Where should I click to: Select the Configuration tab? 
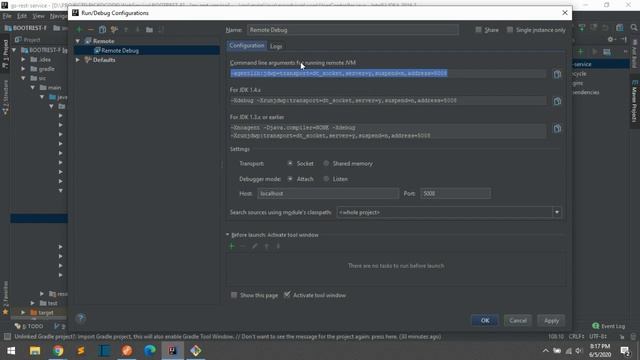[x=247, y=46]
